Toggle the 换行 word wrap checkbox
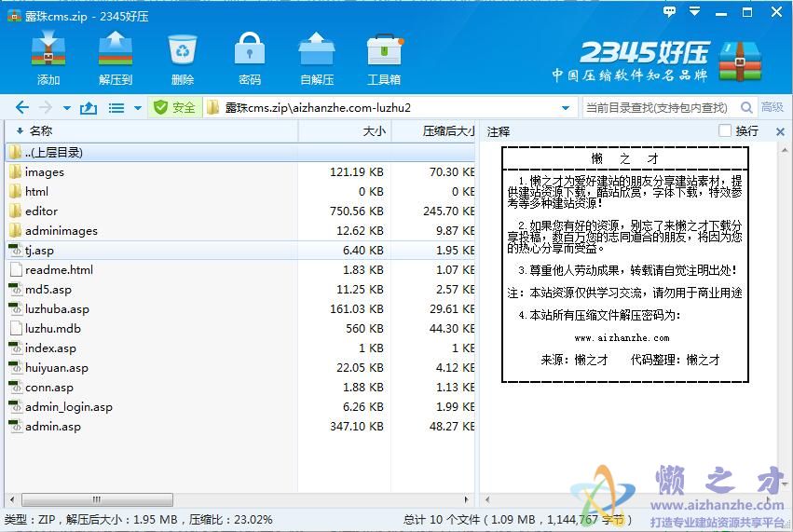793x532 pixels. (x=725, y=131)
